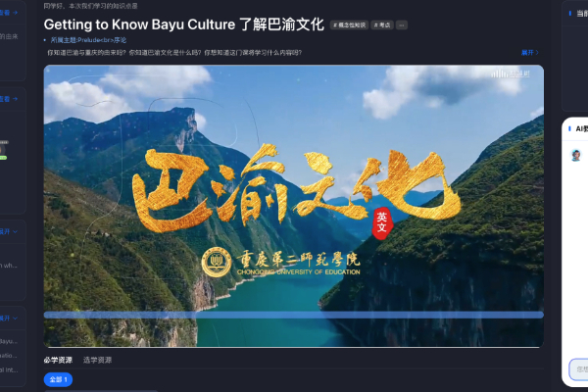Open the three-dot more tags button
The height and width of the screenshot is (392, 588).
(x=402, y=25)
